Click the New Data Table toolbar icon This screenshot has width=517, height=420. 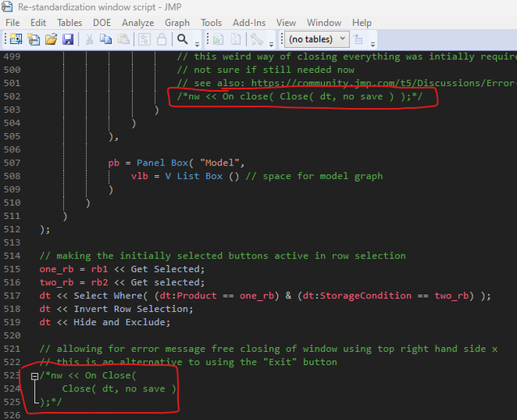pyautogui.click(x=15, y=39)
